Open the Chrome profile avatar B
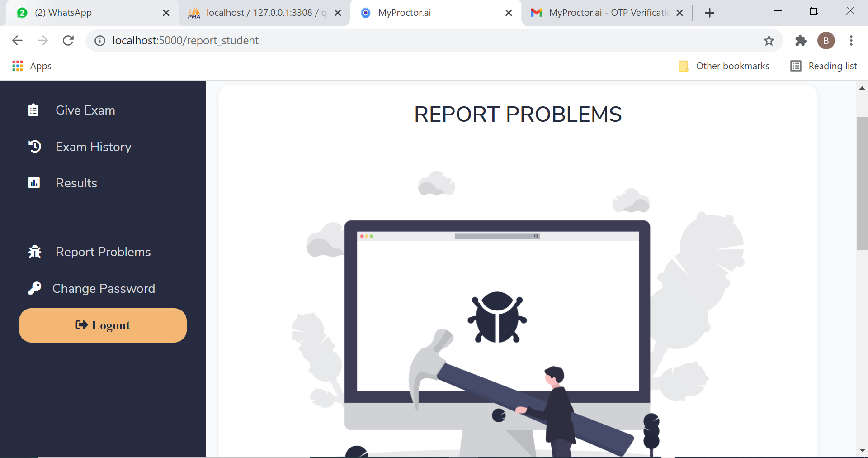Viewport: 868px width, 458px height. click(x=826, y=41)
